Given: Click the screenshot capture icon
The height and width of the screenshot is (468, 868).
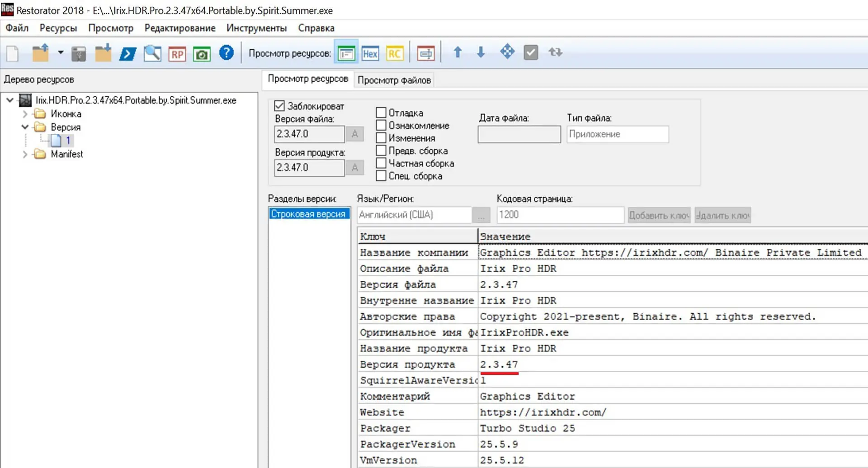Looking at the screenshot, I should click(201, 53).
